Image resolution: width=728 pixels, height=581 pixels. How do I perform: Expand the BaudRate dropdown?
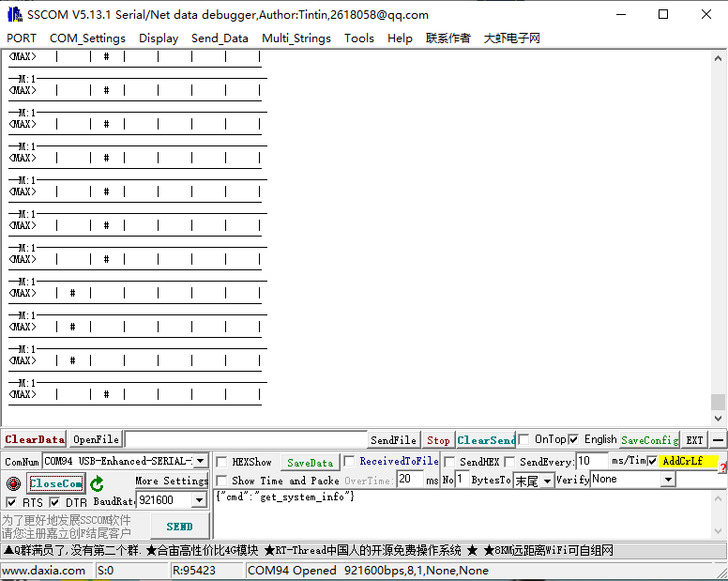click(199, 500)
